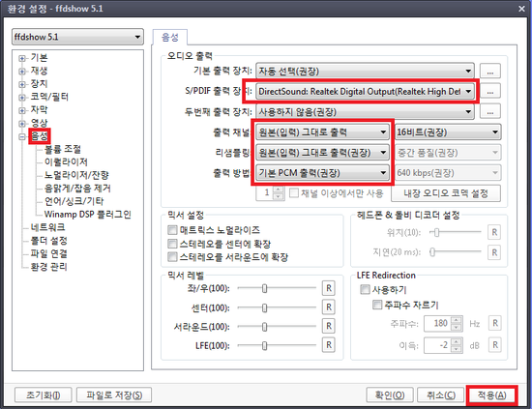This screenshot has height=409, width=532.
Task: Expand the 기본 tree node plus icon
Action: pyautogui.click(x=22, y=58)
